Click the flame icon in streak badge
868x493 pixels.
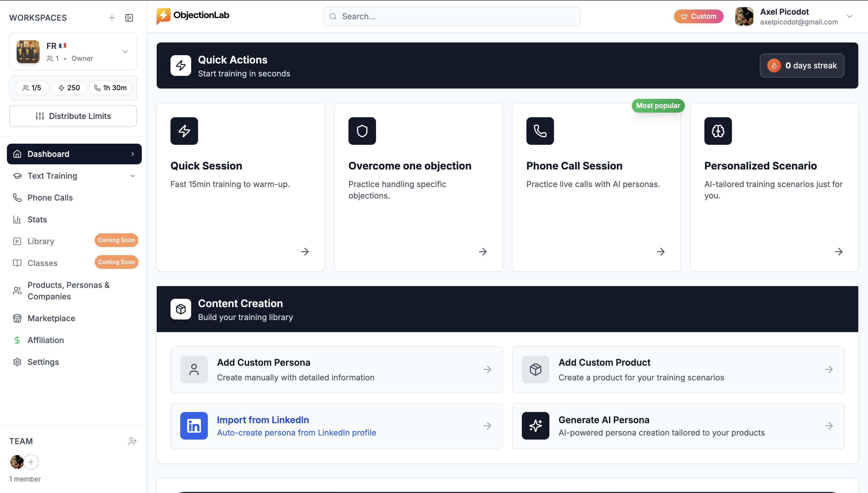(774, 65)
